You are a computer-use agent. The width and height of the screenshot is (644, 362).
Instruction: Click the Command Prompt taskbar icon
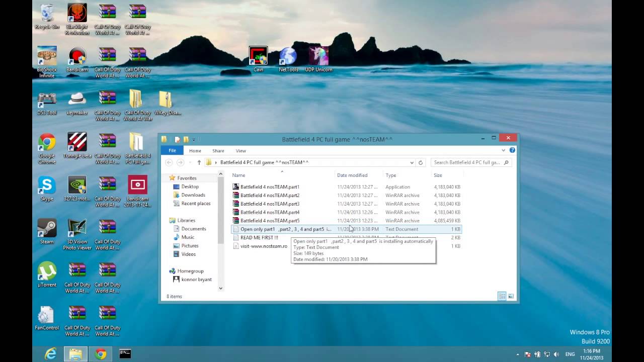point(125,354)
